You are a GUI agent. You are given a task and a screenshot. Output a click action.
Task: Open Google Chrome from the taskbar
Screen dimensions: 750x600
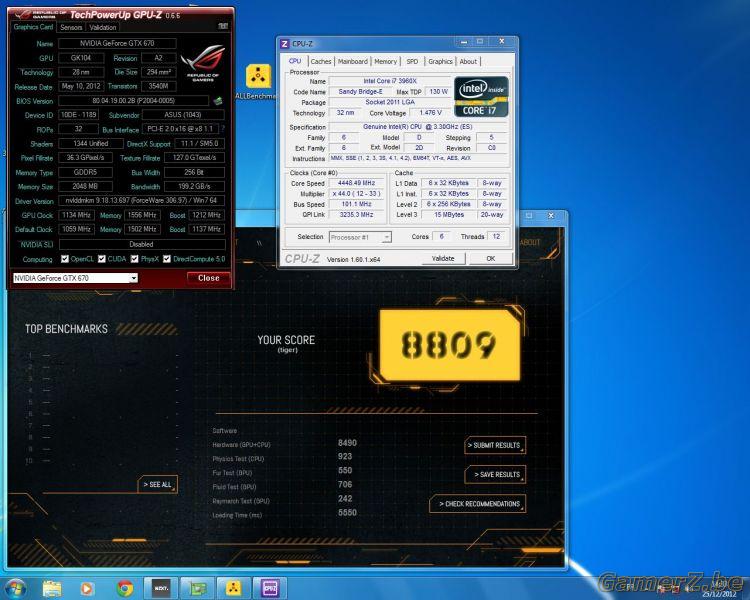(125, 588)
